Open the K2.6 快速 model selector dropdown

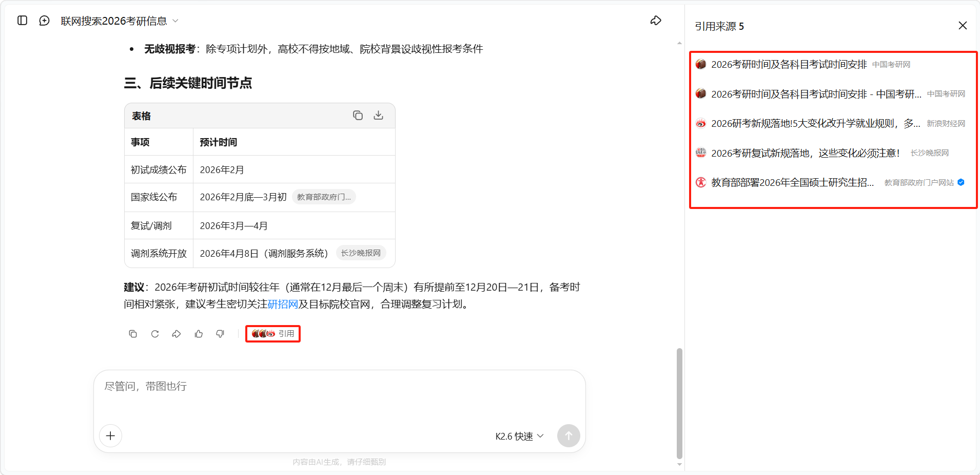(519, 436)
